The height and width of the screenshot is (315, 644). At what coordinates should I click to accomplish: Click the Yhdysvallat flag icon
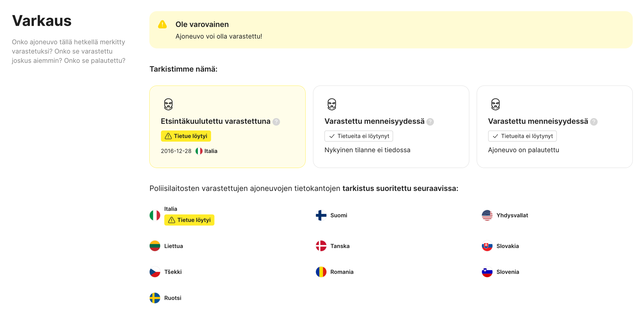(487, 215)
